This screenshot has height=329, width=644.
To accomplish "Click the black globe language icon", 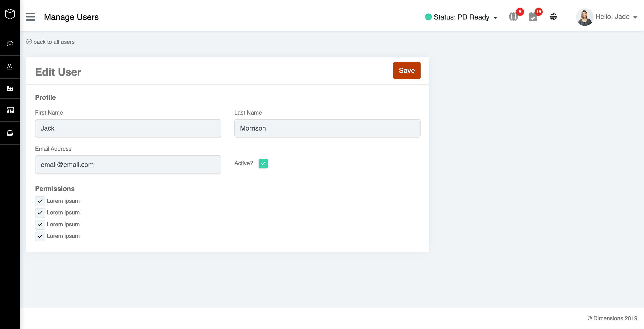I will pyautogui.click(x=553, y=17).
